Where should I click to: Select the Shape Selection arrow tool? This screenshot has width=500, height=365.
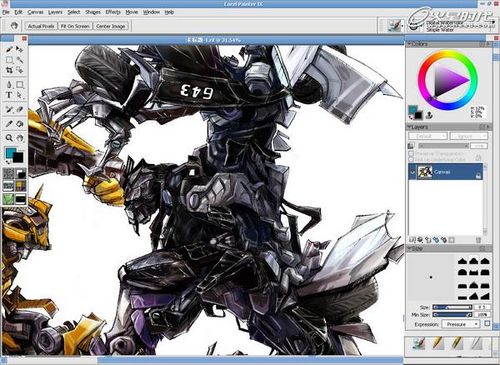click(x=20, y=95)
